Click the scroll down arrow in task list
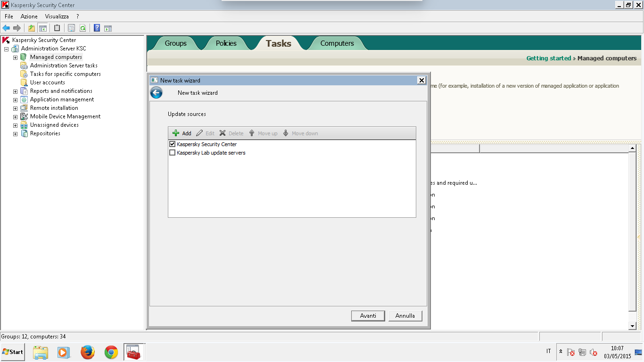This screenshot has width=644, height=362. coord(633,326)
